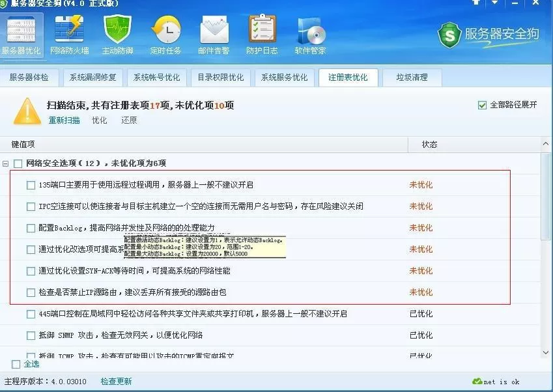553x392 pixels.
Task: Check the SYN-ACK等待时间 item checkbox
Action: click(31, 271)
